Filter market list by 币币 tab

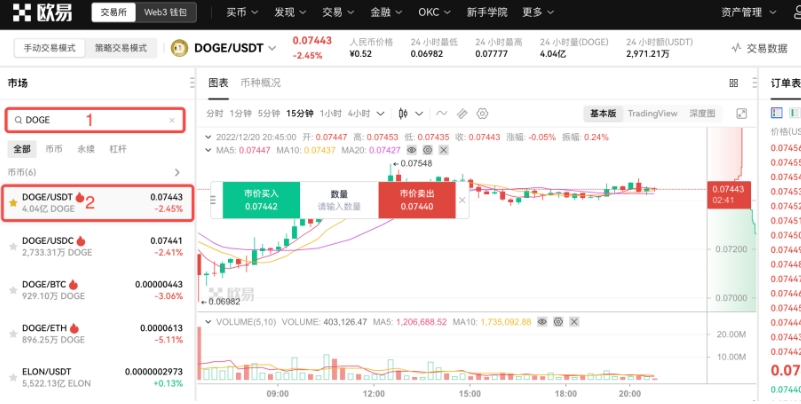(x=54, y=149)
